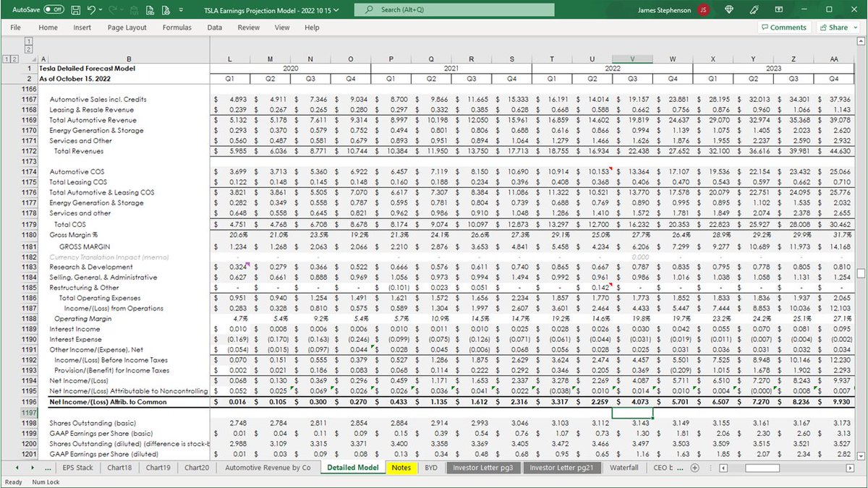Open the Insert ribbon tab
868x488 pixels.
pos(82,27)
